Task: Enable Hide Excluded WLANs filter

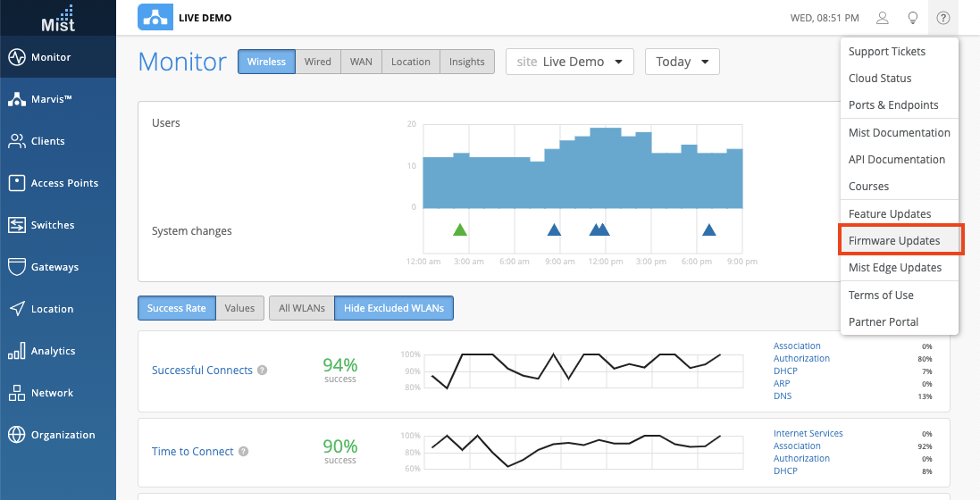Action: pos(393,308)
